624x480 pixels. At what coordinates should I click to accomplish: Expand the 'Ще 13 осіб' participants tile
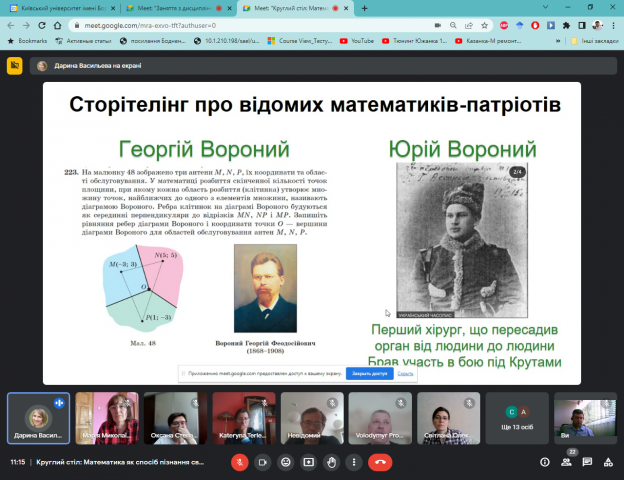tap(517, 418)
